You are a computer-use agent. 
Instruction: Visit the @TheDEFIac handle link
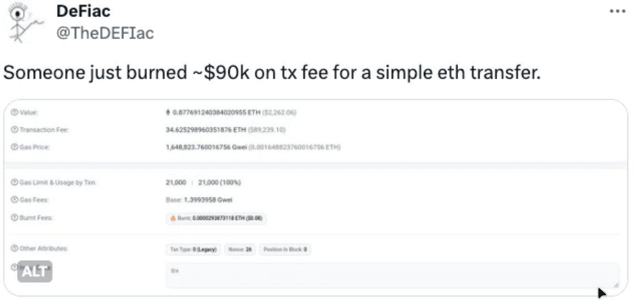pyautogui.click(x=105, y=33)
